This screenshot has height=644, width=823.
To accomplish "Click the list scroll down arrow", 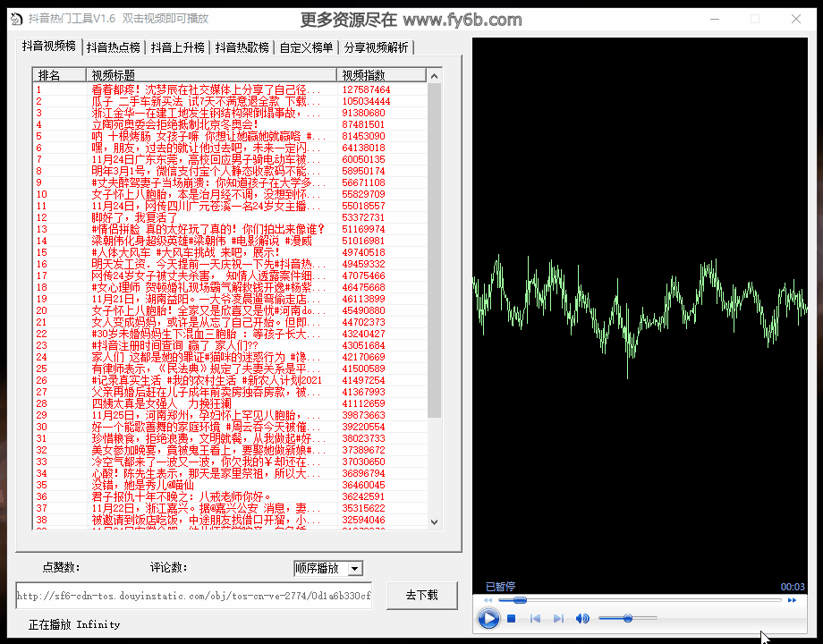I will (434, 522).
